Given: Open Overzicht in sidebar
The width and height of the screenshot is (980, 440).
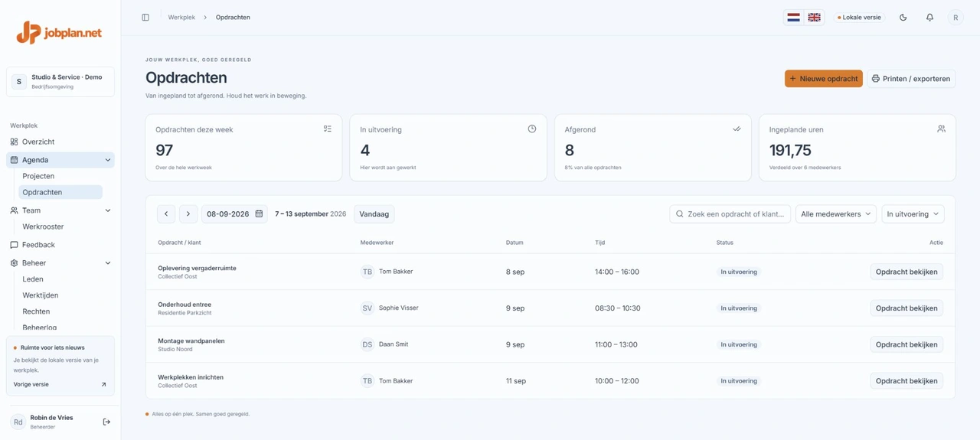Looking at the screenshot, I should pos(60,142).
